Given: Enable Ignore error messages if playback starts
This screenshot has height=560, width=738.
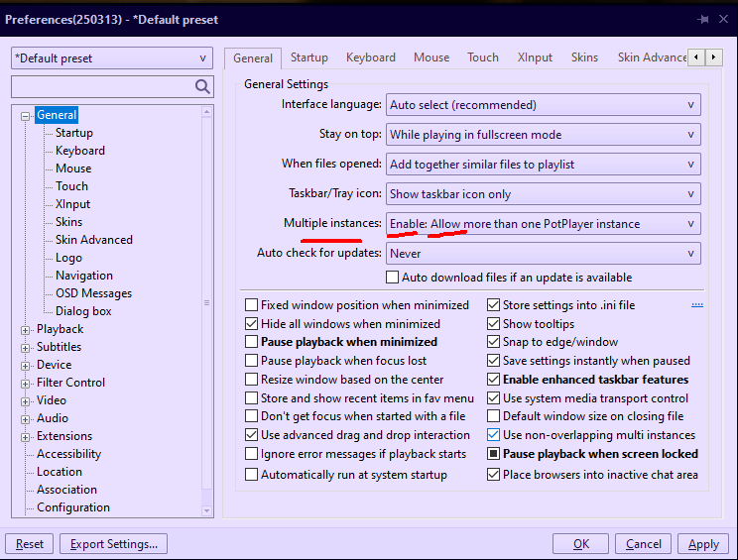Looking at the screenshot, I should (251, 454).
